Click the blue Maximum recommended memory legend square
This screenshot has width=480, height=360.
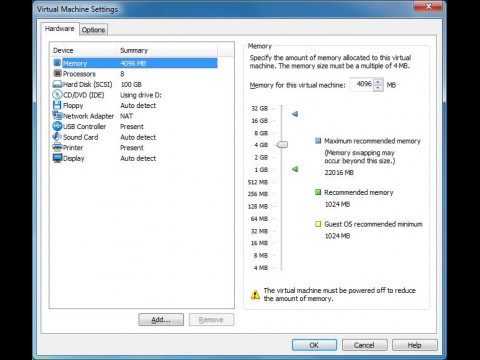[x=318, y=141]
